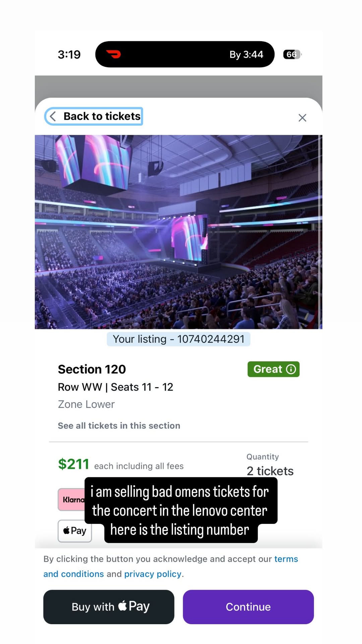362x644 pixels.
Task: Open the Great deal info icon
Action: 291,369
